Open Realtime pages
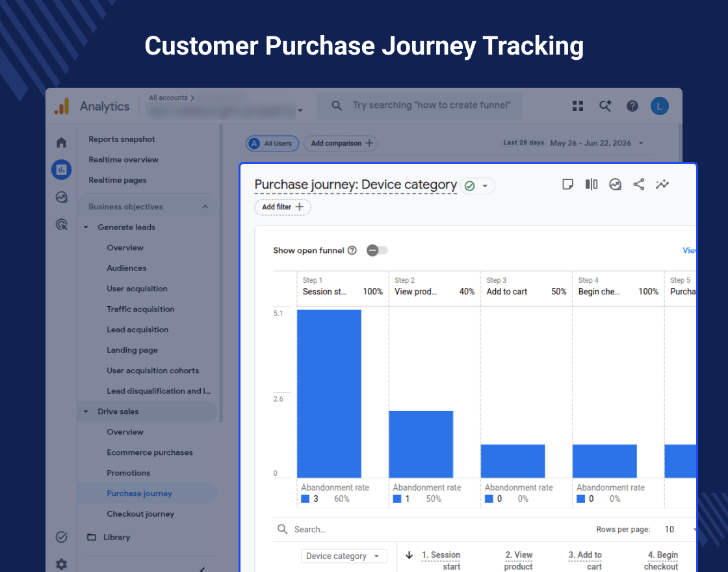Viewport: 728px width, 572px height. (118, 180)
